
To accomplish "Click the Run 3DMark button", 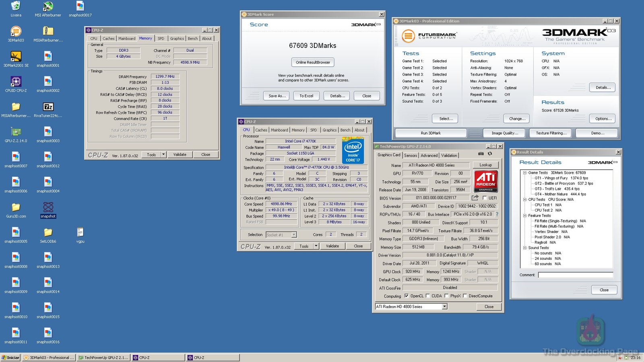I will click(x=431, y=133).
